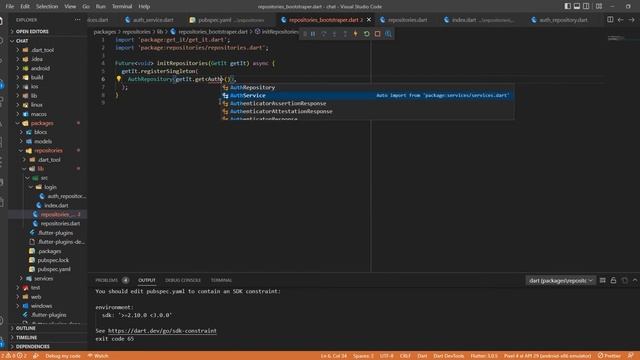This screenshot has width=640, height=360.
Task: Toggle primary side bar layout icon
Action: [x=567, y=6]
